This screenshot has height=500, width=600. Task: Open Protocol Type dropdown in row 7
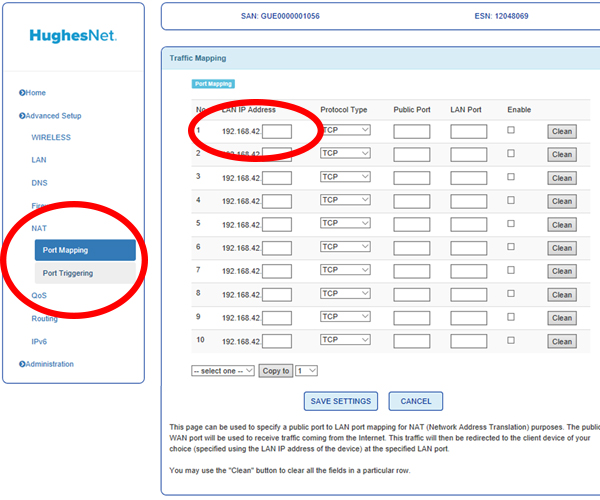pos(345,270)
